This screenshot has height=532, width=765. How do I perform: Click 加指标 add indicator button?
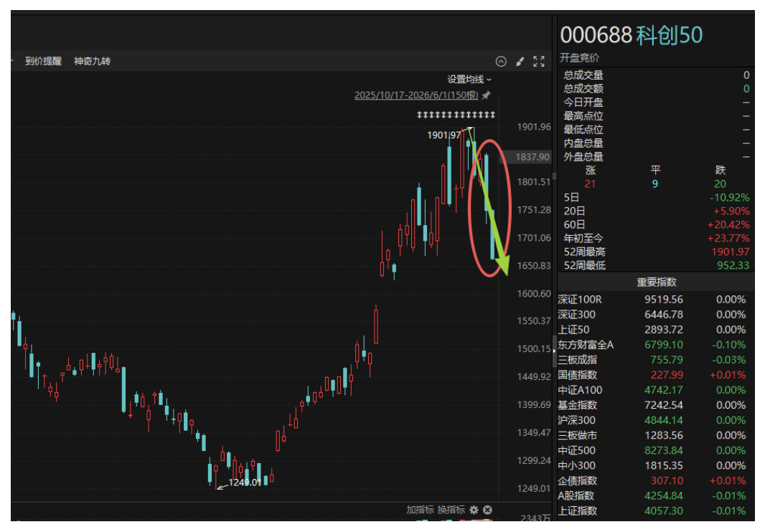pyautogui.click(x=420, y=510)
